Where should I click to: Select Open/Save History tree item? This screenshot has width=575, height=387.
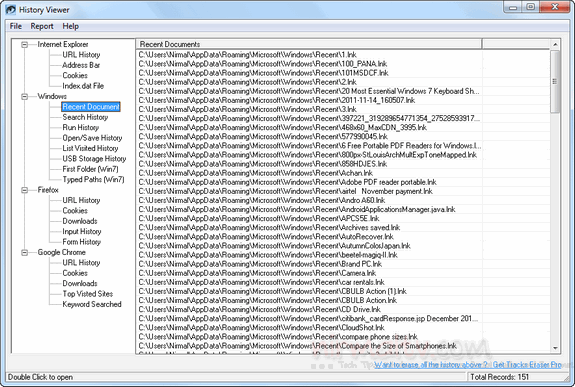92,138
